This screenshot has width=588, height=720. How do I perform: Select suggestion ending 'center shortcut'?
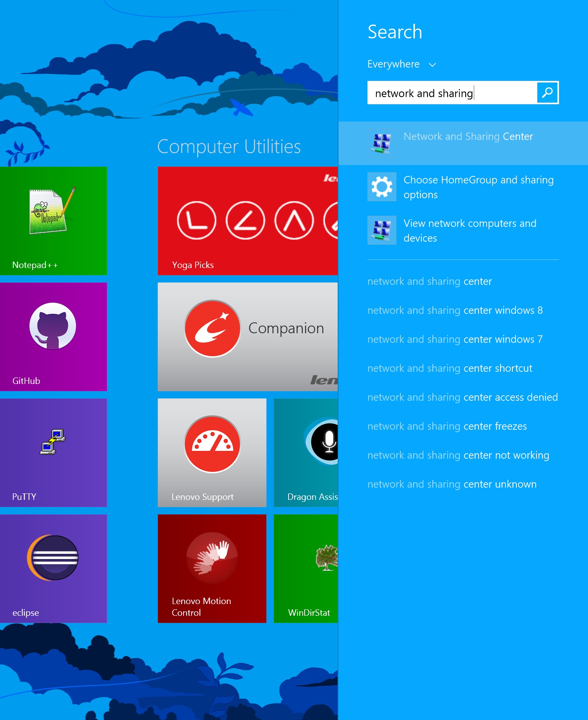click(450, 368)
